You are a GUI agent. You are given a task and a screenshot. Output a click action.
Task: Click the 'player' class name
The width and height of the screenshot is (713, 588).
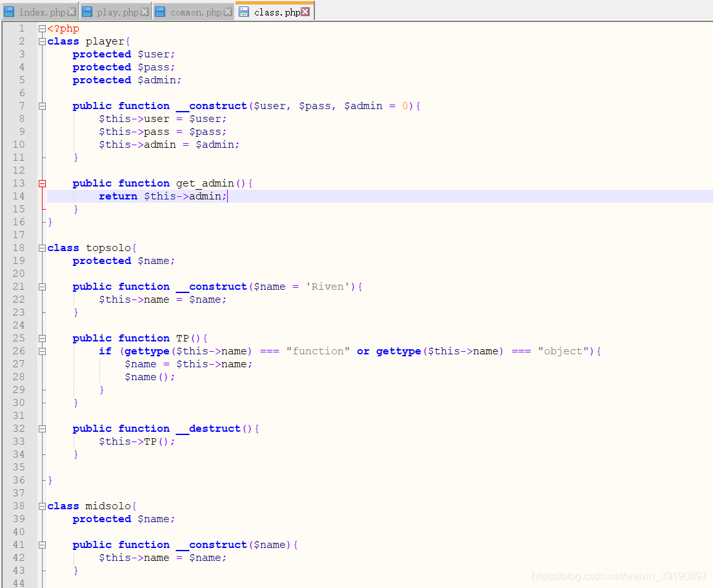click(105, 41)
